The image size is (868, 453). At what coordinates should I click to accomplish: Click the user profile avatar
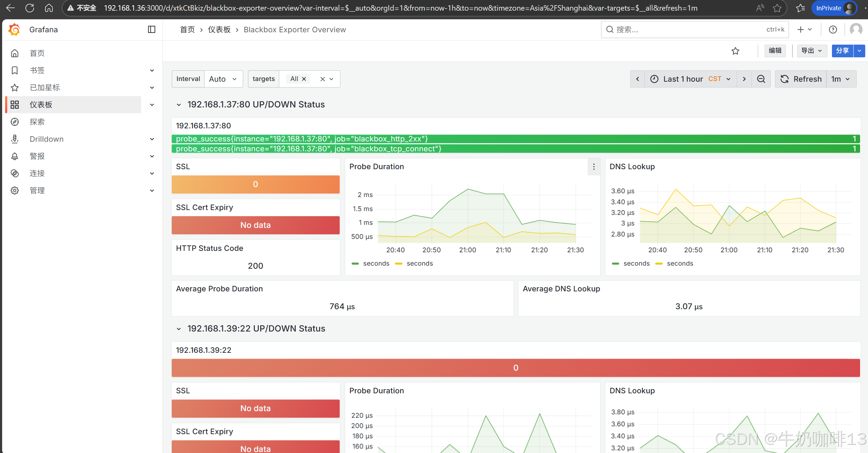click(x=856, y=30)
